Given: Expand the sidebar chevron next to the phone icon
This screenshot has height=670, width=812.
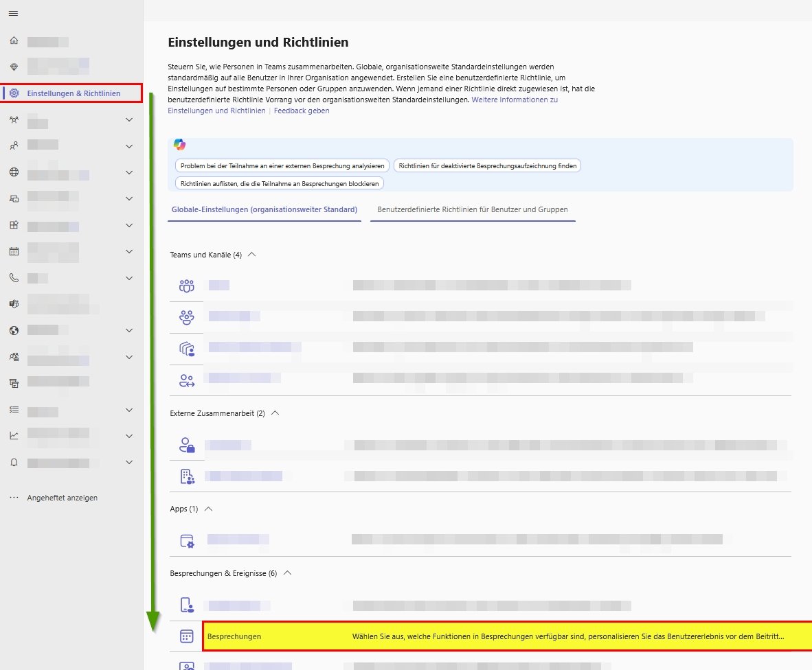Looking at the screenshot, I should point(129,278).
